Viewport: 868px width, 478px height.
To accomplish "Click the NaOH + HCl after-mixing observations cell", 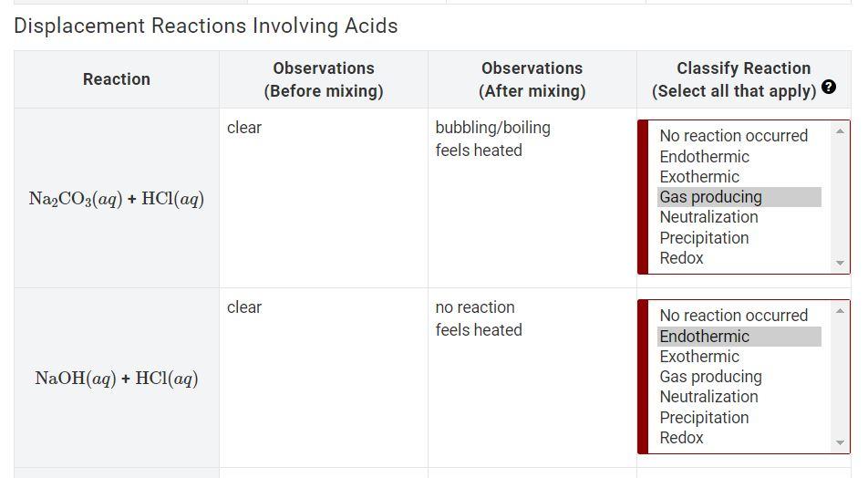I will pyautogui.click(x=532, y=378).
